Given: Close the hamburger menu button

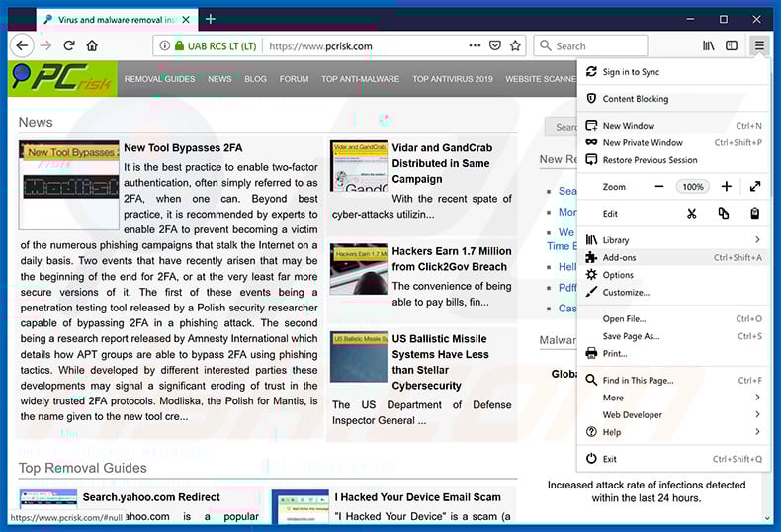Looking at the screenshot, I should click(x=759, y=45).
